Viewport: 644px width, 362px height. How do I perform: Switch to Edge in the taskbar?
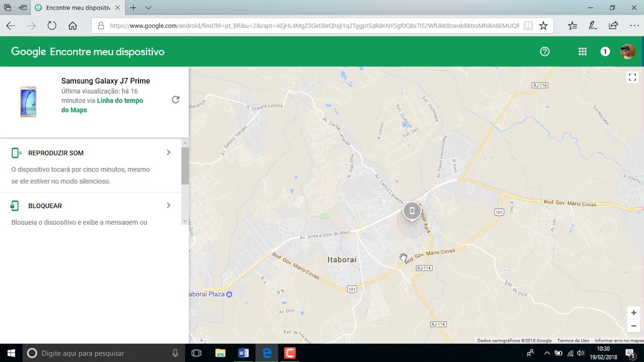(267, 353)
